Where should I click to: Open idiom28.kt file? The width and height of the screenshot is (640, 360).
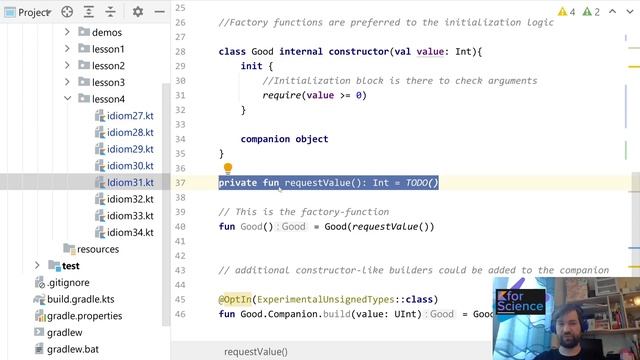tap(130, 133)
